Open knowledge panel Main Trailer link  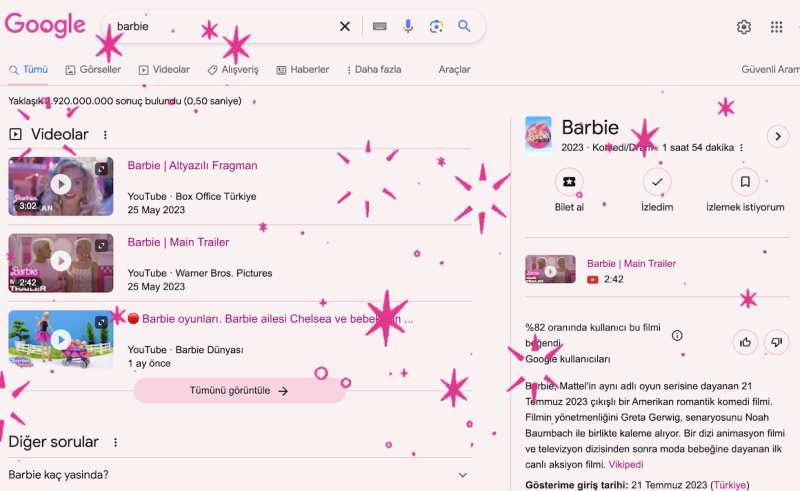(631, 263)
